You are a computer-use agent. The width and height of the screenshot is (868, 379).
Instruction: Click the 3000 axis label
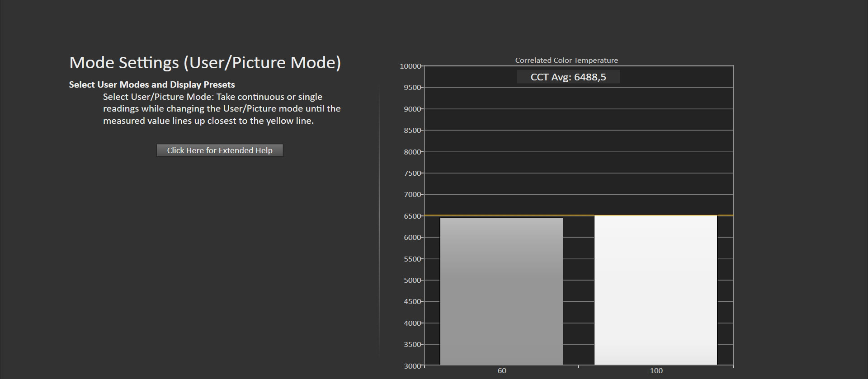click(412, 366)
